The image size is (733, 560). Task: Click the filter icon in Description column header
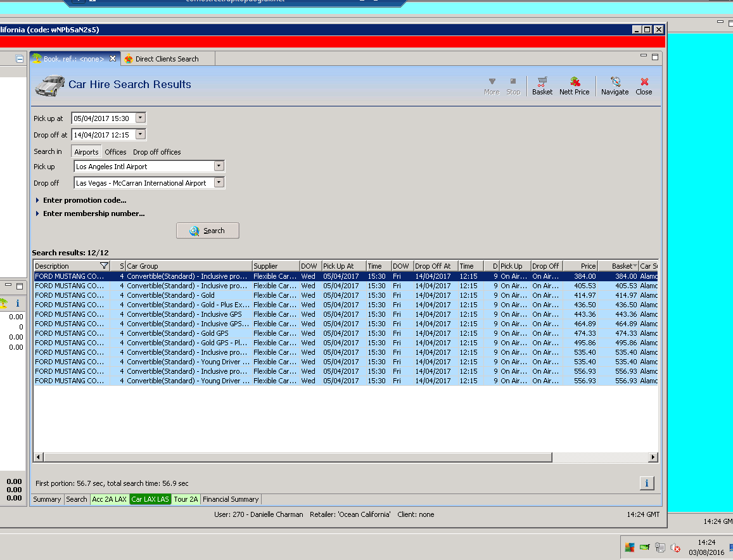pos(104,266)
